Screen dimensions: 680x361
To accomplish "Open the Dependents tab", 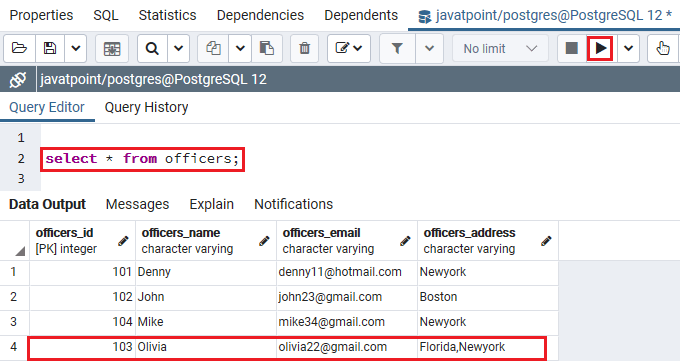I will click(x=361, y=15).
